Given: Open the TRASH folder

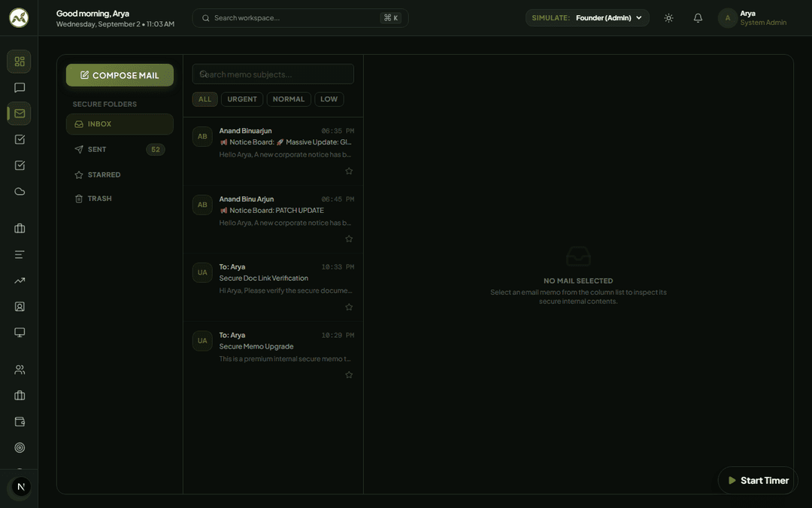Looking at the screenshot, I should [x=120, y=199].
